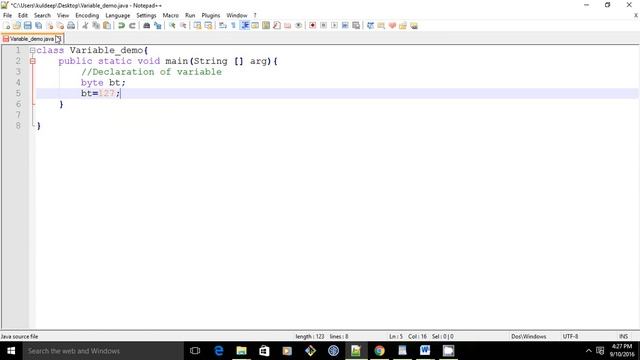Click the INS status bar indicator

623,336
